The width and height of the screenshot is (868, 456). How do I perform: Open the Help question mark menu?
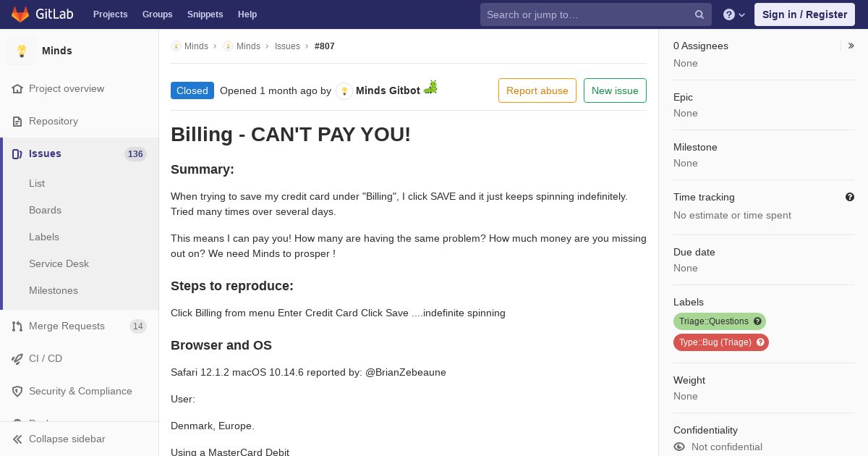(734, 14)
